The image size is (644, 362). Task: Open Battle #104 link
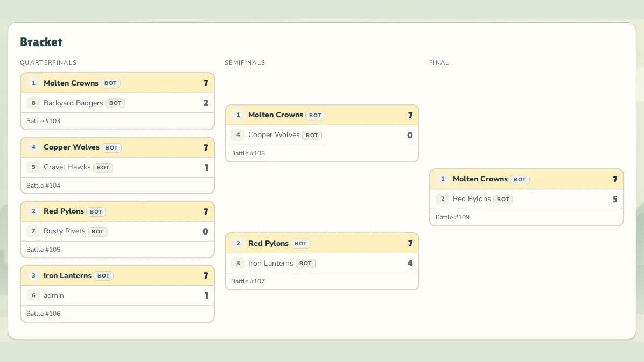pos(43,186)
